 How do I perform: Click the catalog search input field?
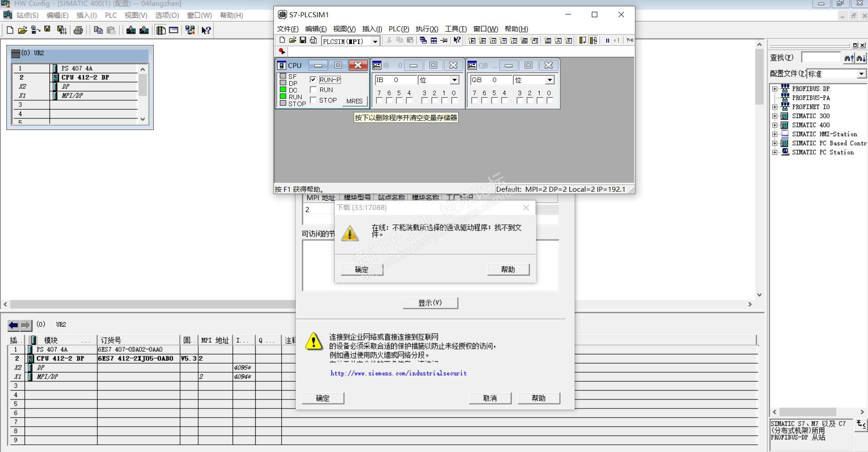821,58
